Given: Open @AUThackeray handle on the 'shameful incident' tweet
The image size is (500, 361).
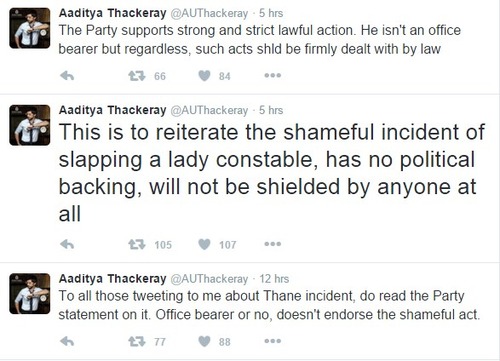Looking at the screenshot, I should [x=209, y=110].
